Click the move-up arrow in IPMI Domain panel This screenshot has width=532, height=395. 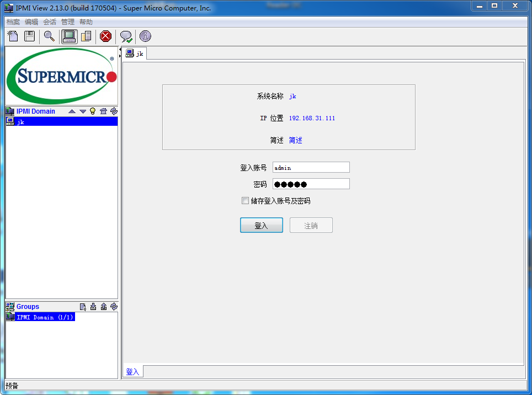click(x=72, y=111)
